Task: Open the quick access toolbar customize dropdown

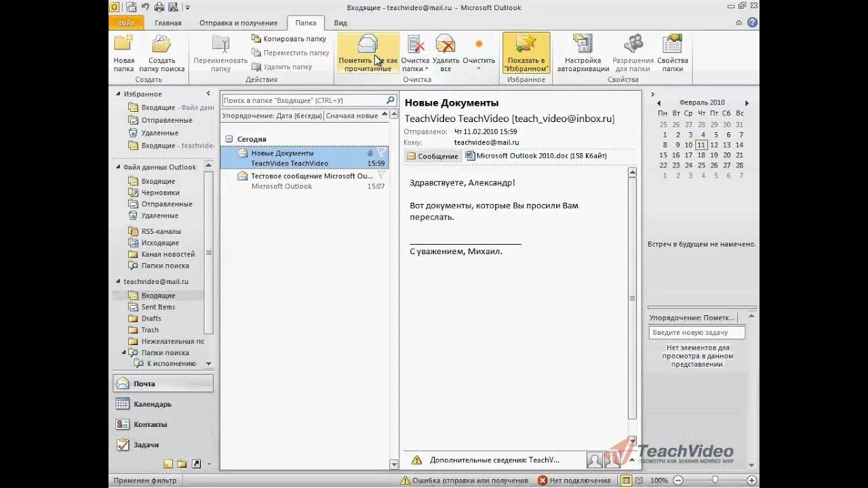Action: (x=188, y=7)
